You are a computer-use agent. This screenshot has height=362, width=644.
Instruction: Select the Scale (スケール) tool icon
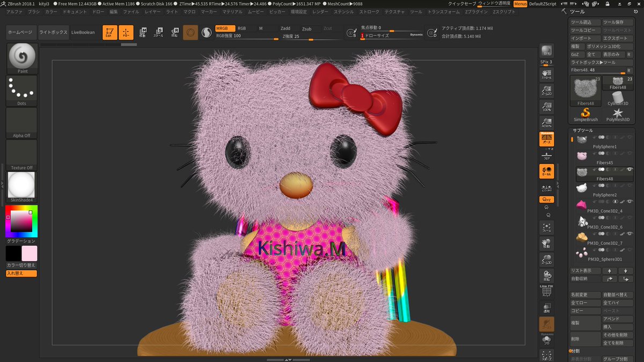(159, 33)
